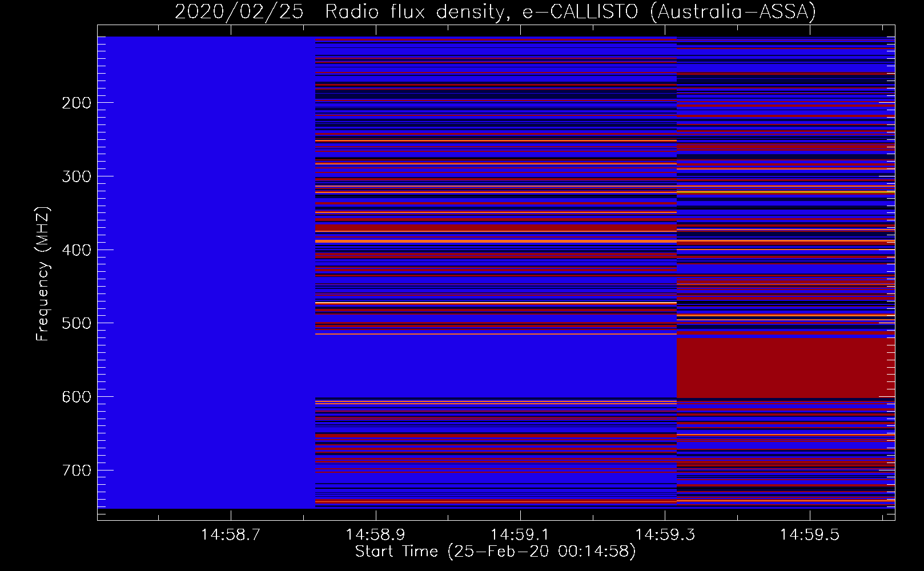Click the '700' frequency tick label
The height and width of the screenshot is (571, 924).
pyautogui.click(x=76, y=470)
